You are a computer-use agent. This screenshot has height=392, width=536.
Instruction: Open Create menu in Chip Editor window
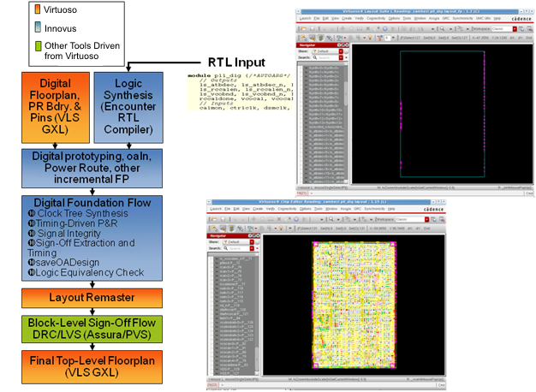pos(258,209)
